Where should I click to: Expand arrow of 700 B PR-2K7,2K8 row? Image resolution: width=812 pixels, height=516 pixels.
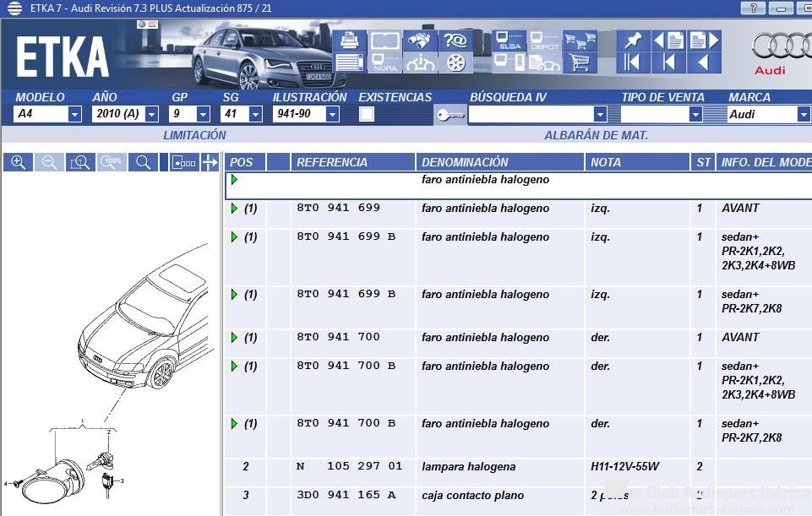(x=234, y=424)
